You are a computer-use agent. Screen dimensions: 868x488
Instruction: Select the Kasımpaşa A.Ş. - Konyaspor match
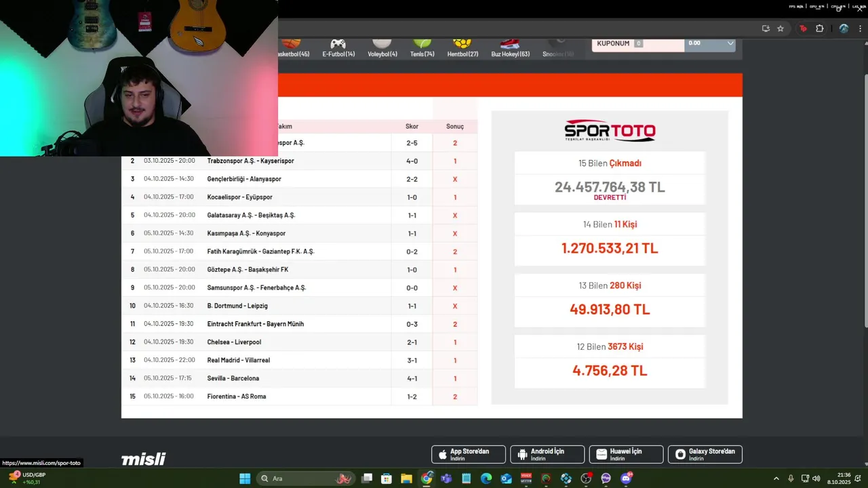pyautogui.click(x=299, y=233)
